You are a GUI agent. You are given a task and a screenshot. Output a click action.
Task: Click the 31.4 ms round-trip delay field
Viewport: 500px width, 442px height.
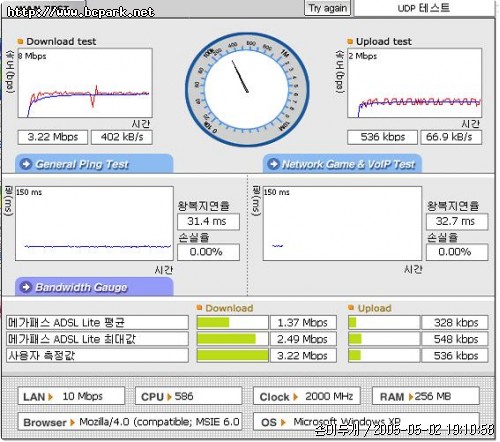[208, 221]
